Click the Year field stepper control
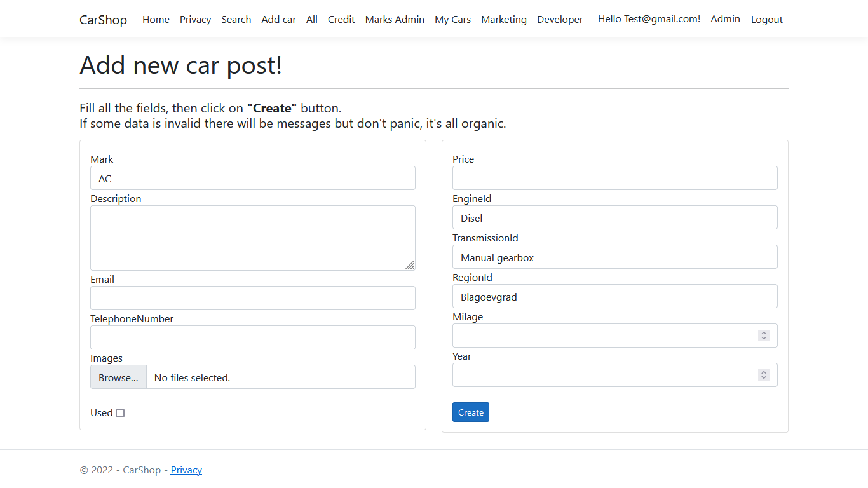Image resolution: width=868 pixels, height=488 pixels. point(763,374)
